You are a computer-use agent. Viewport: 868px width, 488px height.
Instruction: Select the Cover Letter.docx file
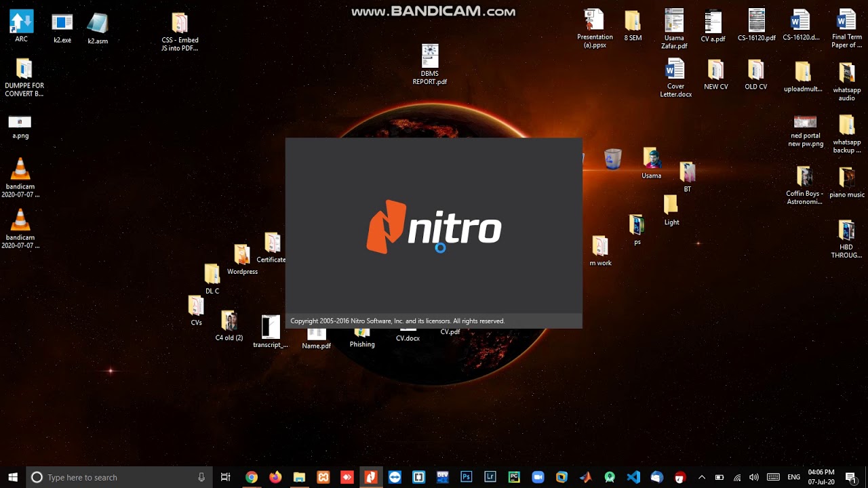click(675, 78)
